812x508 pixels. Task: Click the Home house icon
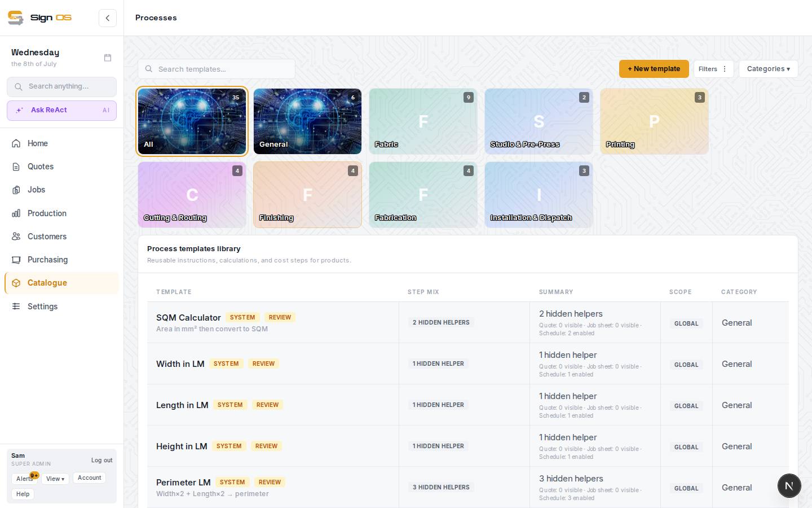[x=16, y=143]
